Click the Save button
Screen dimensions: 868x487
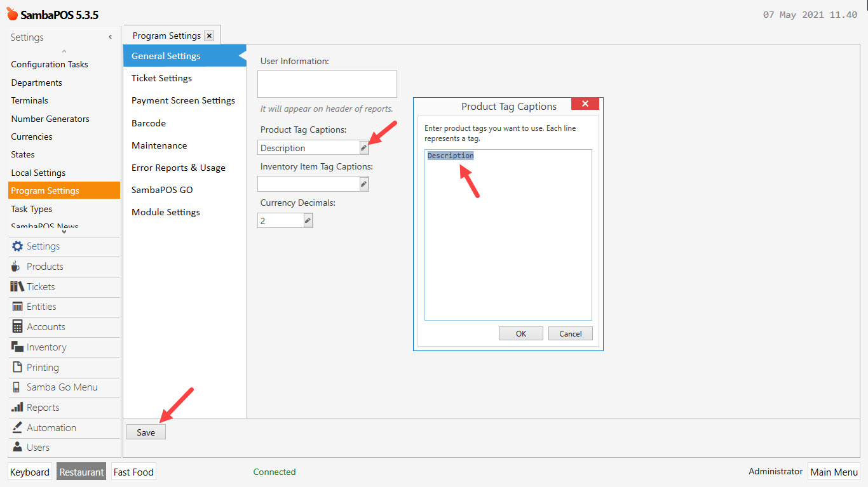pyautogui.click(x=146, y=432)
